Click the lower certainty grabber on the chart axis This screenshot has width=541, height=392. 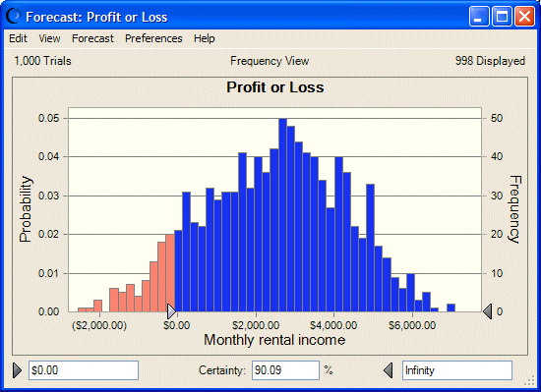[x=171, y=311]
